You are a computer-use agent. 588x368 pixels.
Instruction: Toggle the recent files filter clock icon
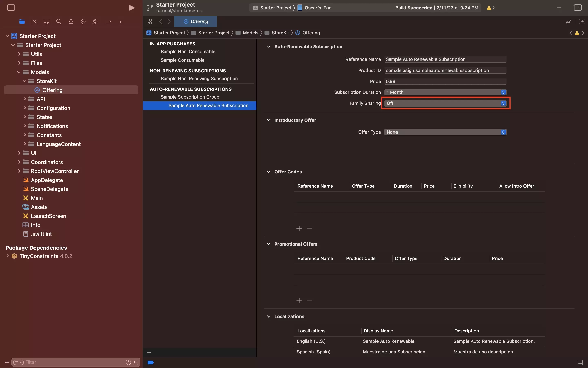click(x=128, y=362)
